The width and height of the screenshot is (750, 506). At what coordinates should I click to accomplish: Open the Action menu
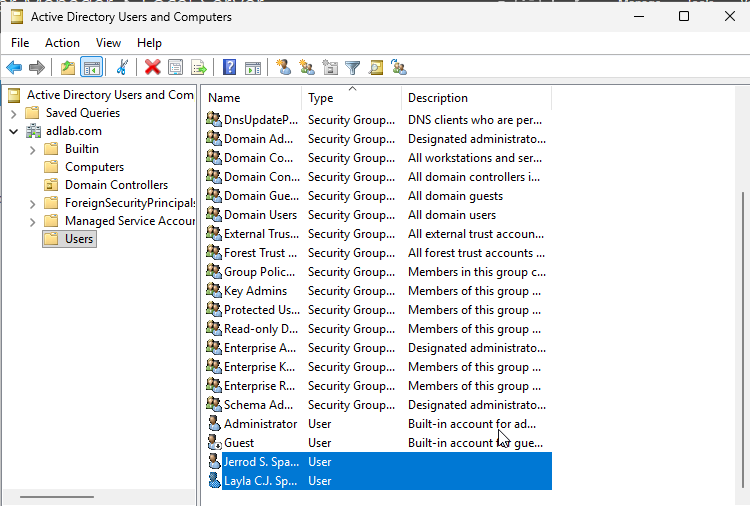[x=62, y=43]
